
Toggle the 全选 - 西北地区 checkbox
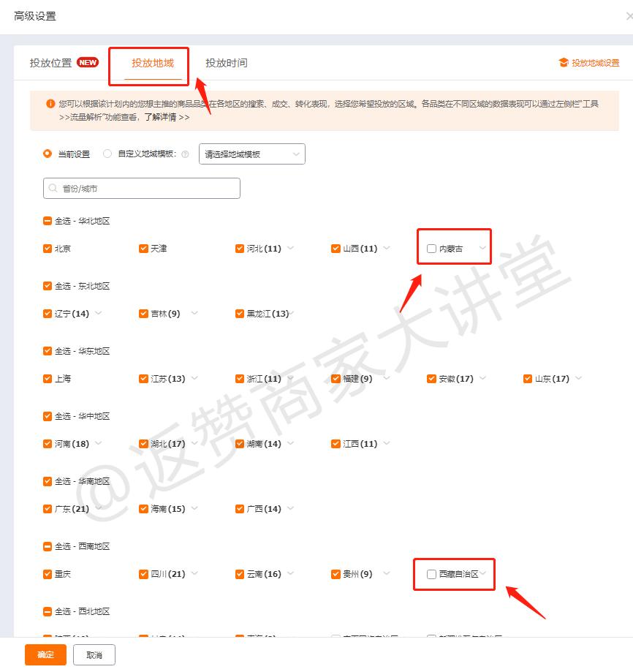click(x=48, y=612)
